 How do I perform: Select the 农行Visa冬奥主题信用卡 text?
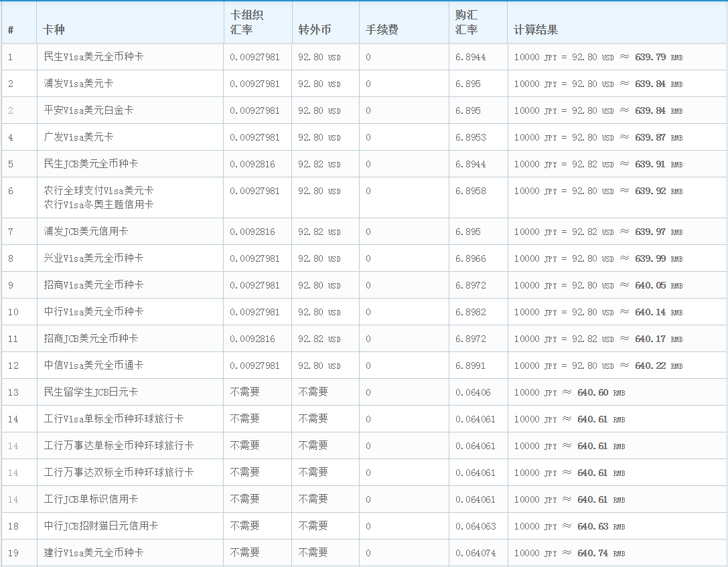(98, 205)
